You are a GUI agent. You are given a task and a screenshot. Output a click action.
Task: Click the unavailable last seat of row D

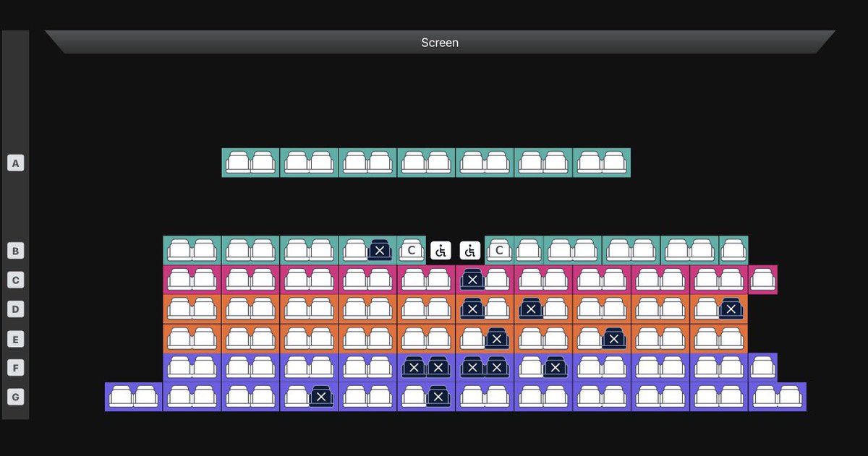click(x=731, y=309)
